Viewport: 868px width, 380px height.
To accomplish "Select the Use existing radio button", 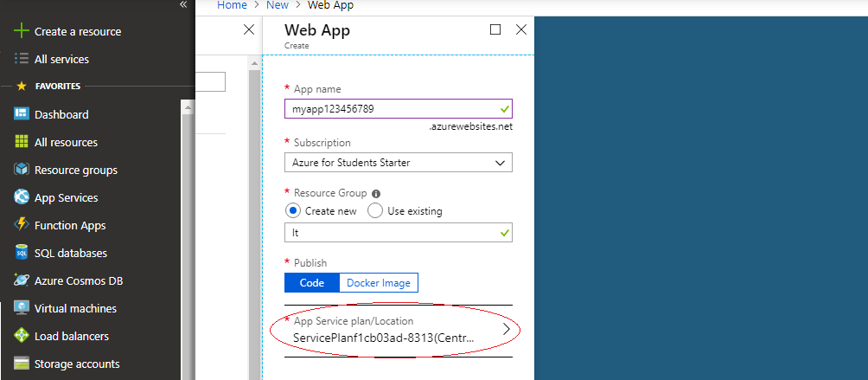I will tap(375, 211).
